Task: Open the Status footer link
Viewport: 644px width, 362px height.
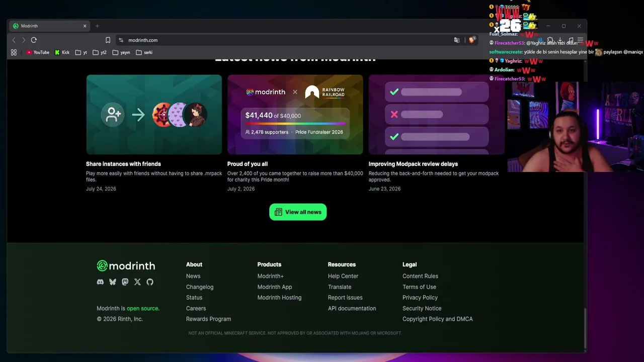Action: point(194,298)
